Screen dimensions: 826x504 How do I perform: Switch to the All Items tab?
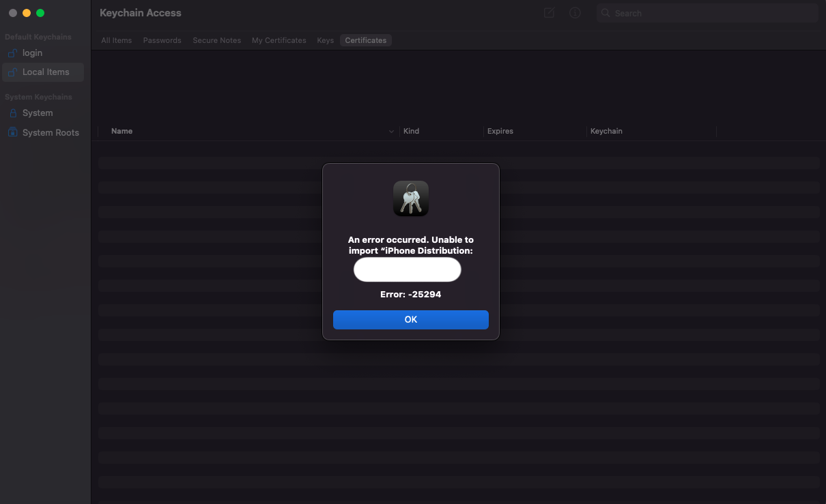tap(117, 40)
